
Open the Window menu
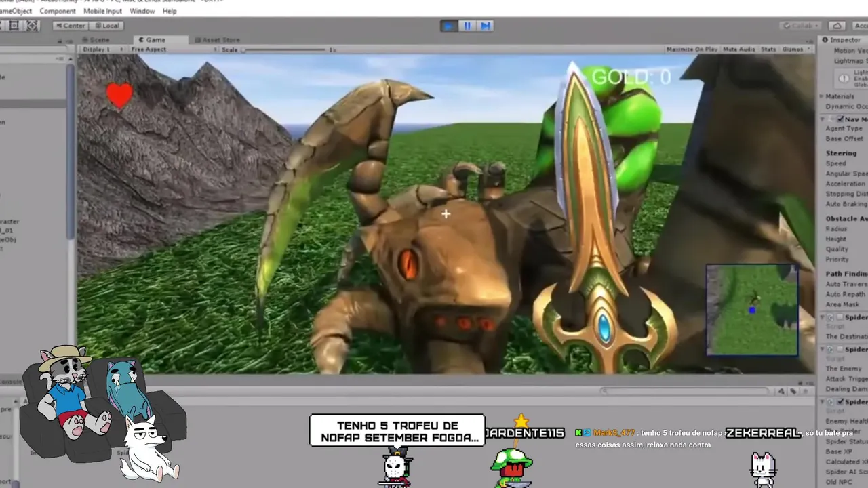point(142,11)
